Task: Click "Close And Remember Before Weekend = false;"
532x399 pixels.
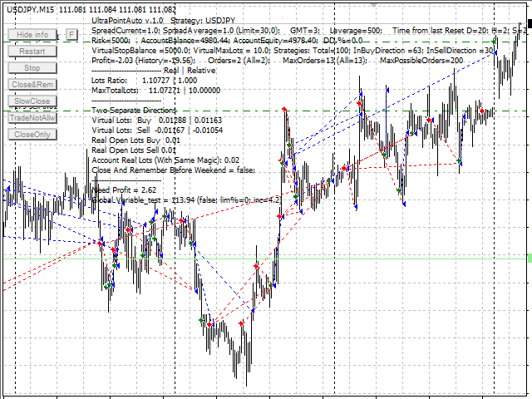Action: click(174, 170)
